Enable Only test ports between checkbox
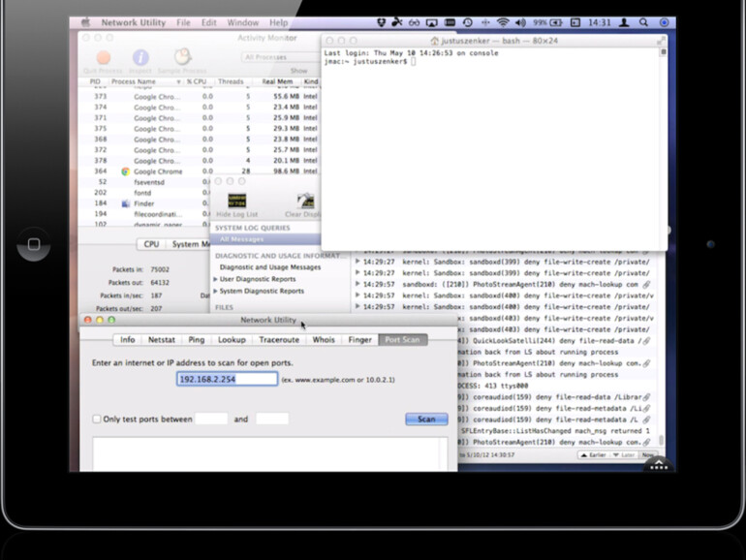 (97, 420)
